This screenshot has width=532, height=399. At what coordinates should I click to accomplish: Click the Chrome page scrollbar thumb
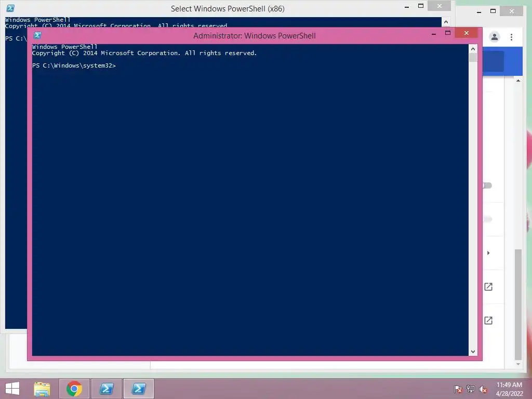[x=518, y=304]
